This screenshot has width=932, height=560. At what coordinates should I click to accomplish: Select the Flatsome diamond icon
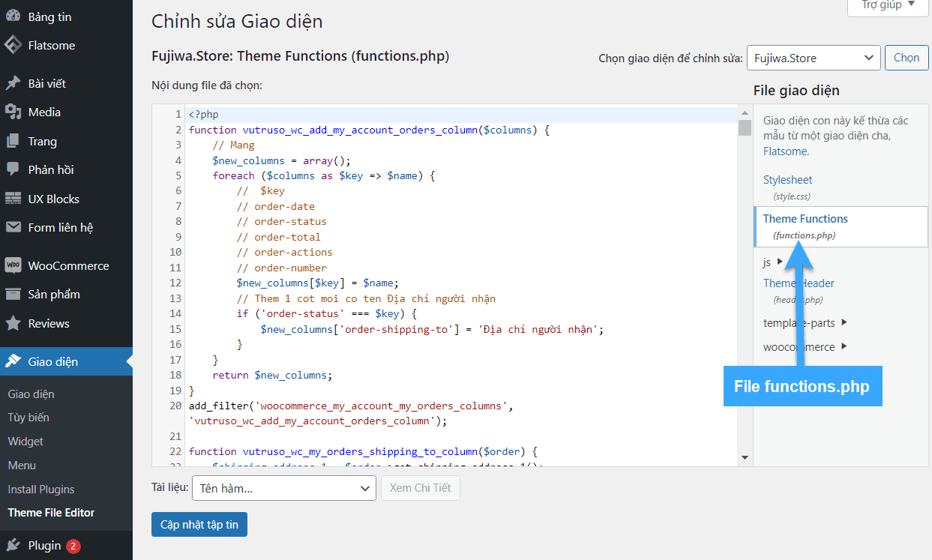(13, 45)
